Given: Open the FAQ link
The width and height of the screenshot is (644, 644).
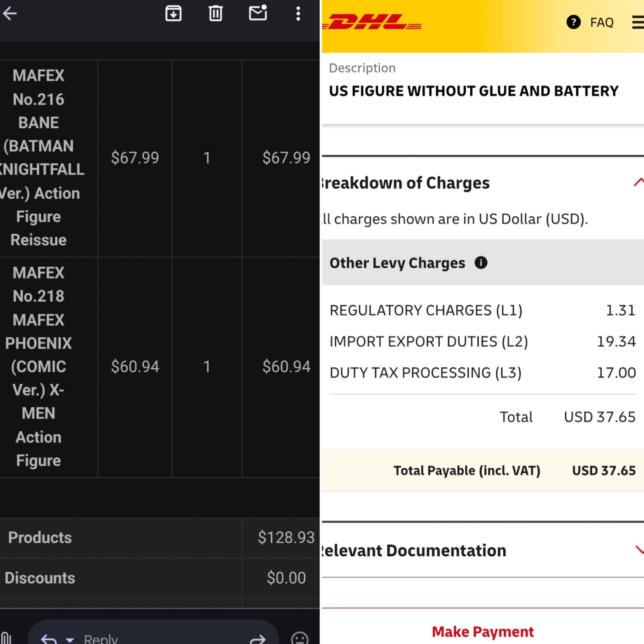Looking at the screenshot, I should point(601,22).
